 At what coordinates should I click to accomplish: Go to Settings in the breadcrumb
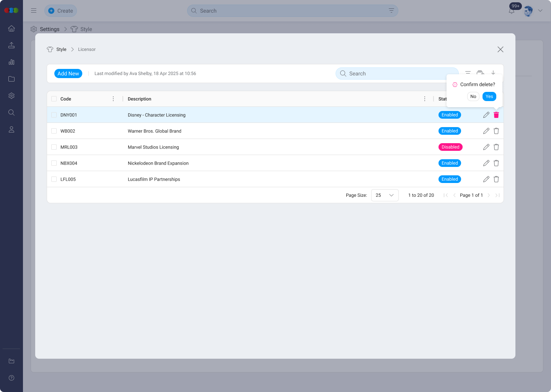click(x=49, y=29)
